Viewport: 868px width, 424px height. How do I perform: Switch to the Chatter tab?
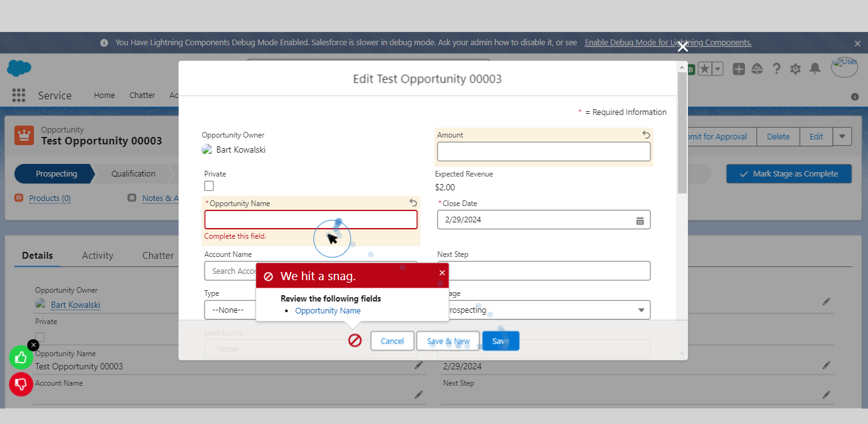coord(158,255)
